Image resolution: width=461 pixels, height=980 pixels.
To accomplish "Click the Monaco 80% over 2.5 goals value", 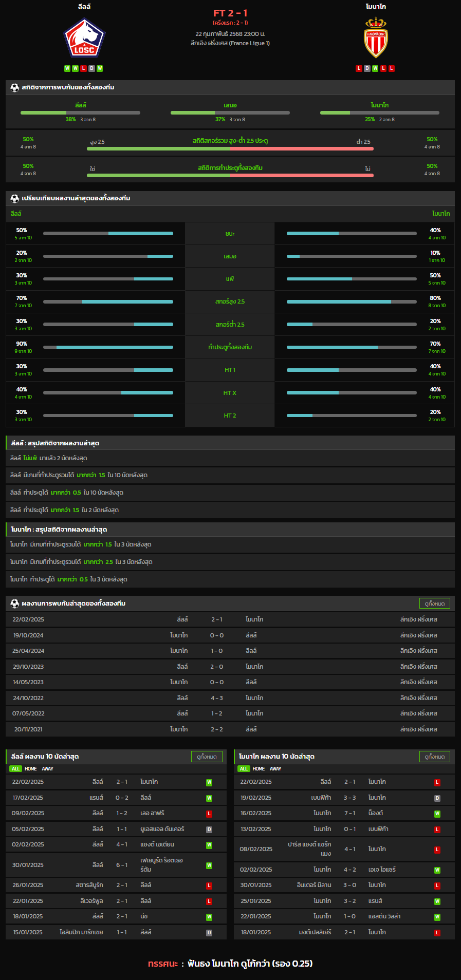I will [435, 298].
